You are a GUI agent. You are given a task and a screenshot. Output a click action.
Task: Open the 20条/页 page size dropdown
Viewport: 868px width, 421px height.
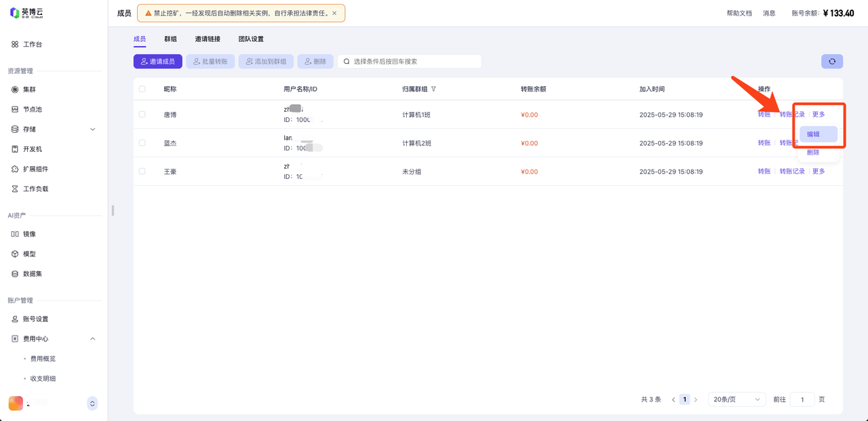736,400
